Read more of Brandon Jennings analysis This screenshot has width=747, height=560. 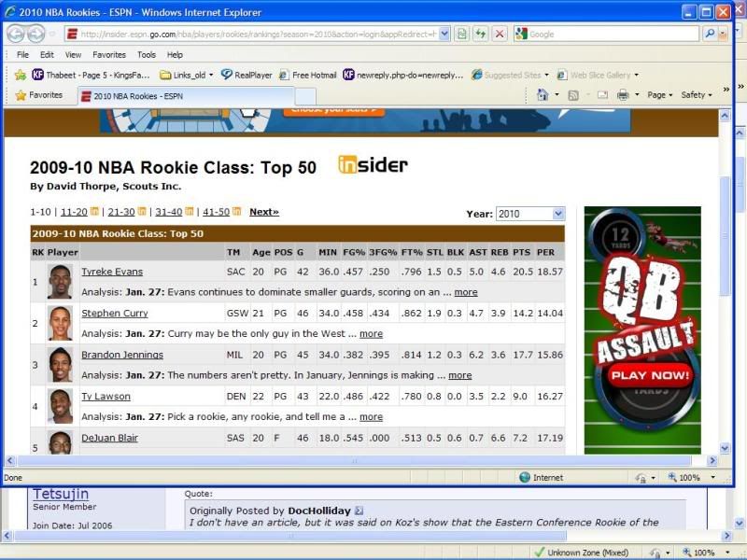tap(460, 375)
